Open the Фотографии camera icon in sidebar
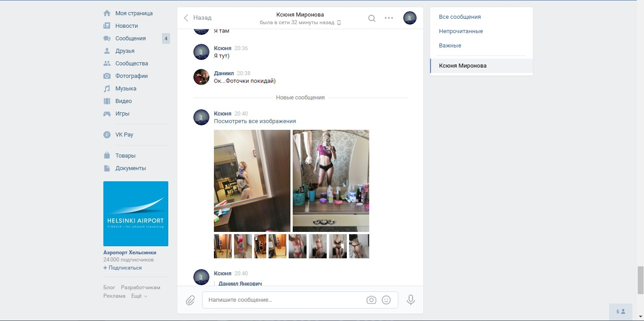 click(107, 76)
